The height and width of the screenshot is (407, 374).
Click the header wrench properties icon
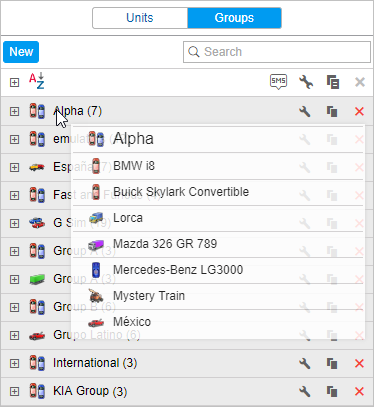[306, 82]
